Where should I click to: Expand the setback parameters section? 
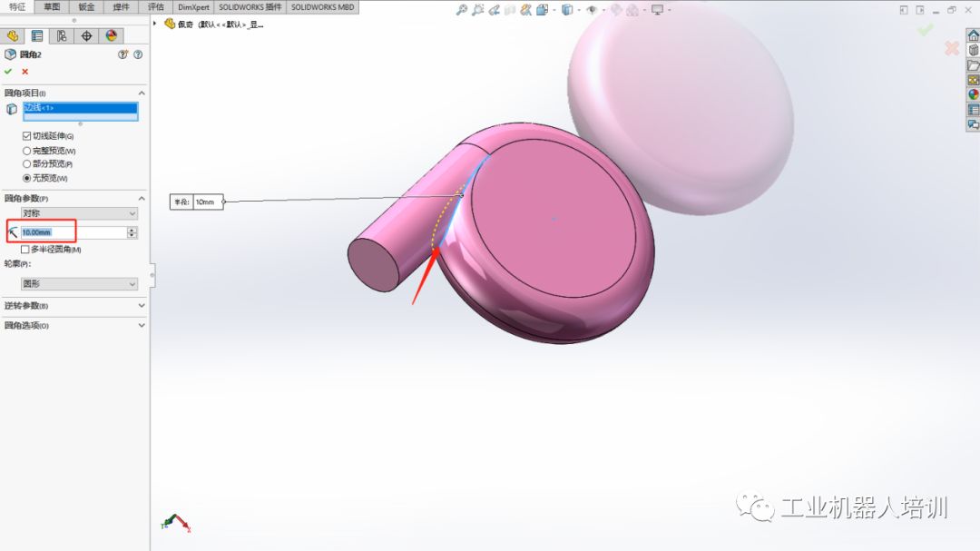tap(74, 306)
